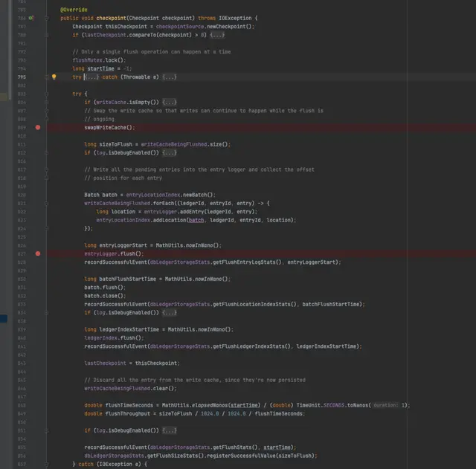
Task: Open the yellow lightbulb intention actions
Action: pyautogui.click(x=54, y=77)
